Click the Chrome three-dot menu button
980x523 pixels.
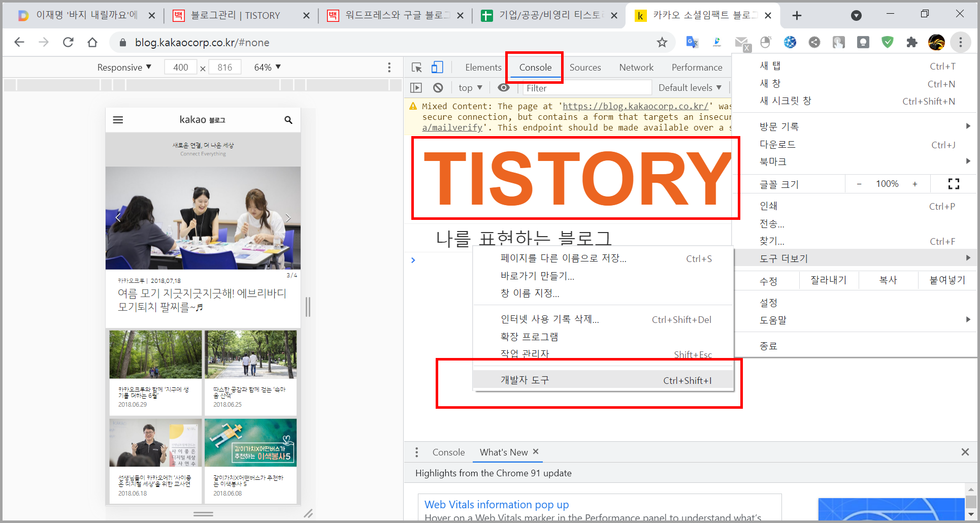(x=960, y=42)
